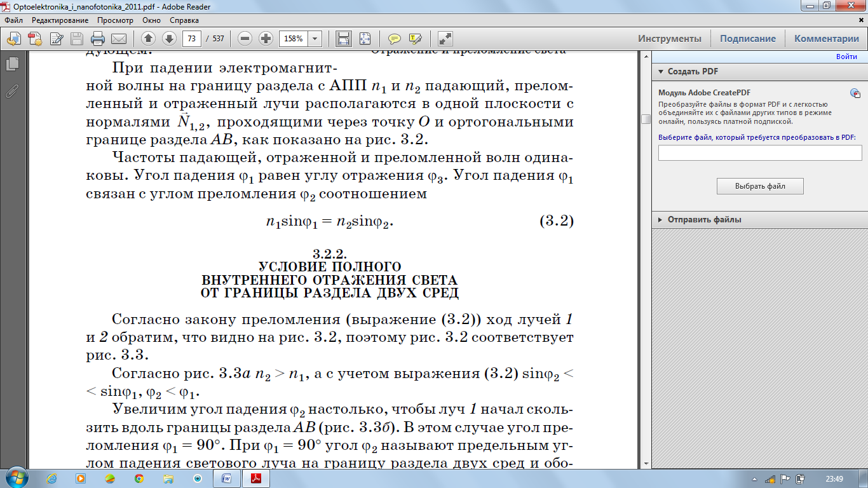Image resolution: width=868 pixels, height=488 pixels.
Task: Open the Файл menu
Action: [x=13, y=20]
